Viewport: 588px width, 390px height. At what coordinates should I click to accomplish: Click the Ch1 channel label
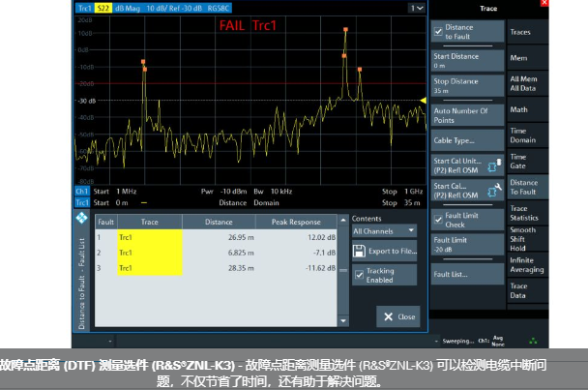pos(82,192)
